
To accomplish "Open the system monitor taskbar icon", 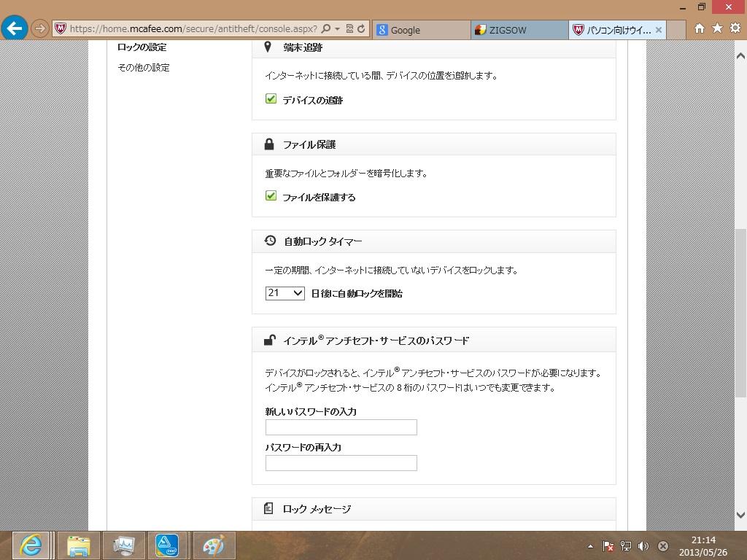I will [x=124, y=545].
